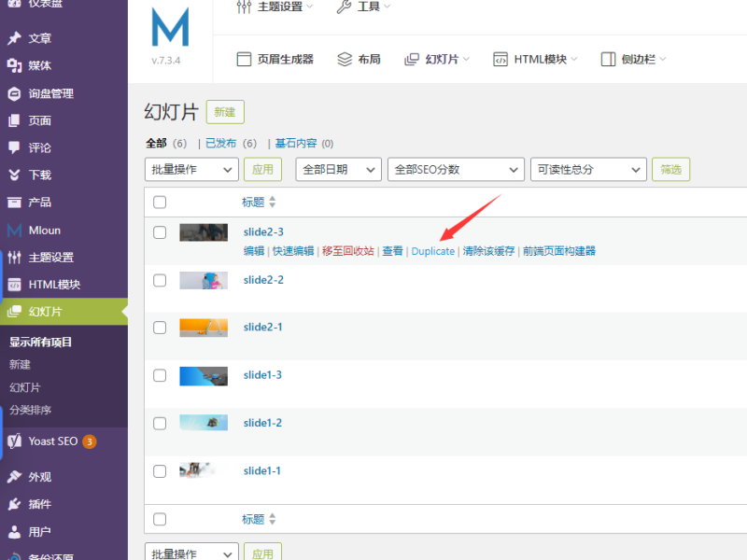Tick the checkbox for slide1-1
Image resolution: width=747 pixels, height=560 pixels.
pos(160,471)
